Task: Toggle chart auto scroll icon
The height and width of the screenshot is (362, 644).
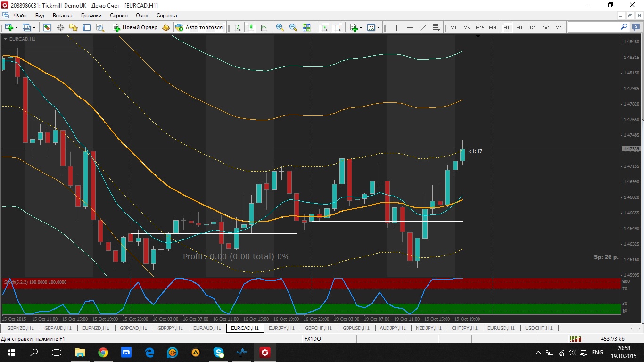Action: click(x=324, y=27)
